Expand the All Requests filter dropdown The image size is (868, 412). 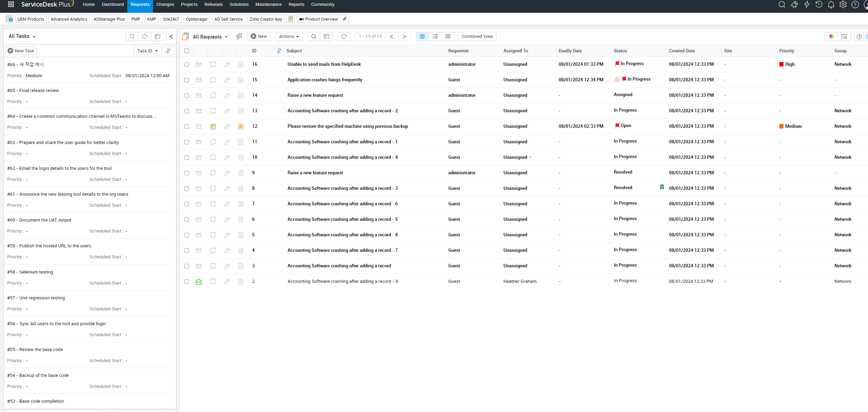(210, 37)
